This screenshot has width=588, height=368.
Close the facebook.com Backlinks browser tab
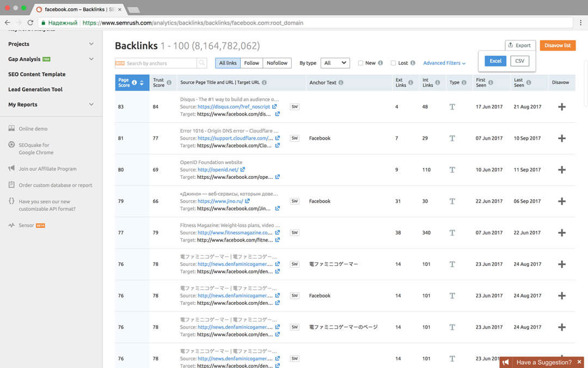[120, 9]
